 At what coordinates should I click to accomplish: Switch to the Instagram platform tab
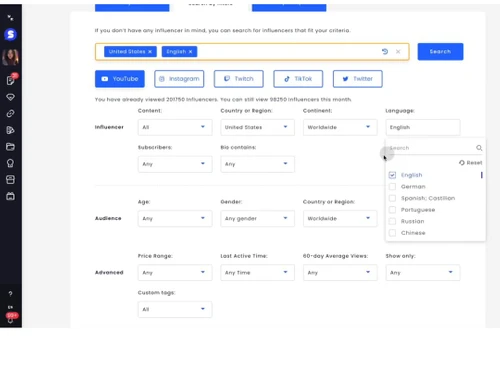click(179, 79)
